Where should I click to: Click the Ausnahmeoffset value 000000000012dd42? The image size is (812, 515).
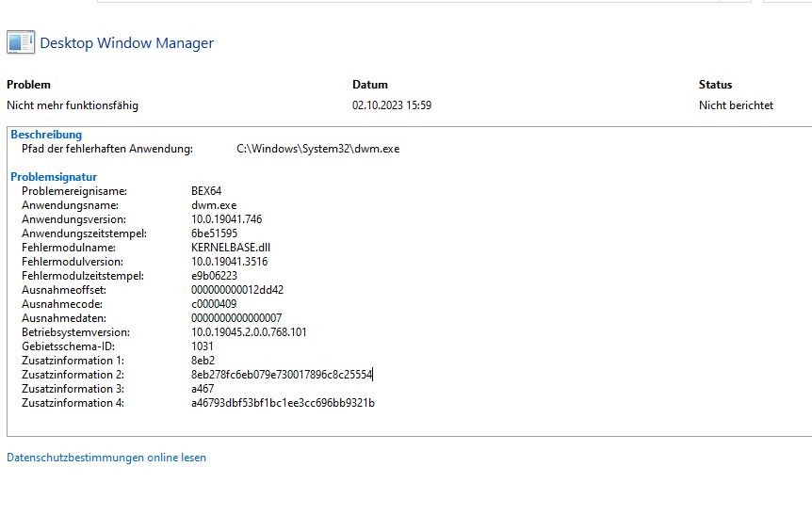click(237, 290)
